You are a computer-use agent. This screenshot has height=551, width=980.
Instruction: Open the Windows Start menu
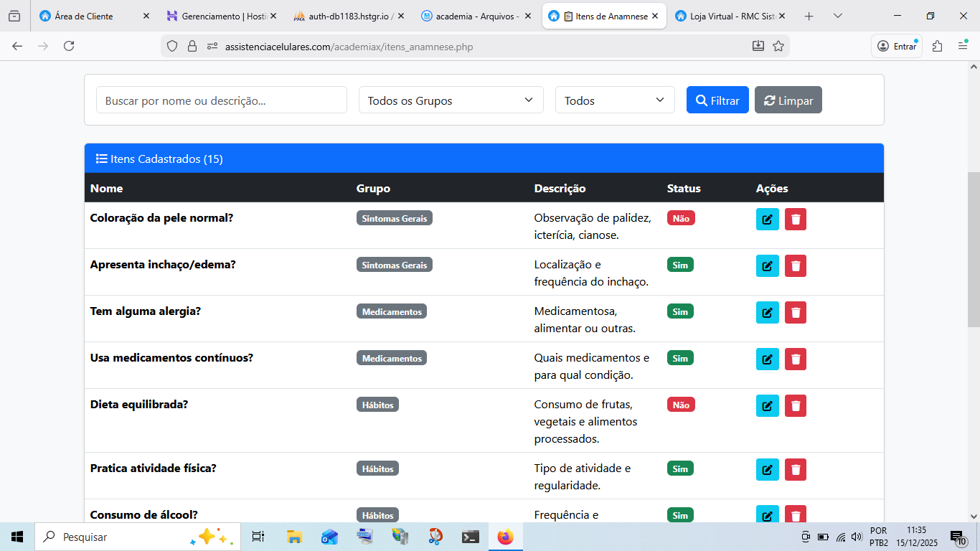tap(17, 537)
